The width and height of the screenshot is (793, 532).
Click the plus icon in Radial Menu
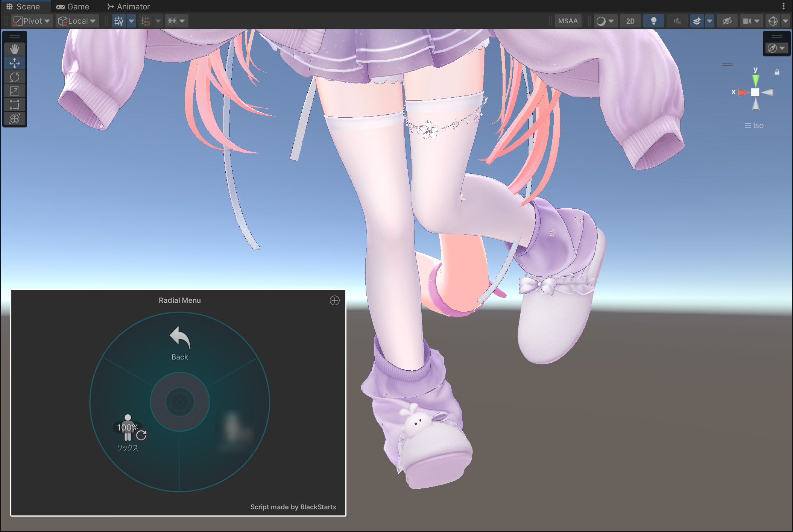tap(334, 300)
